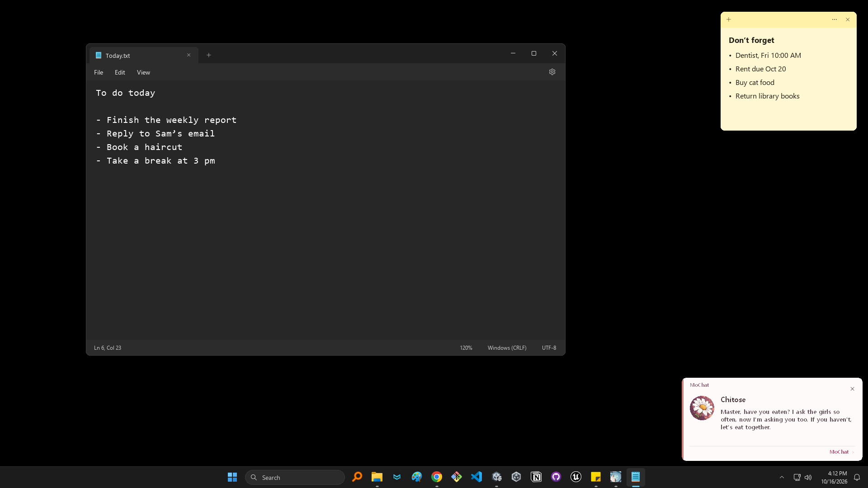Viewport: 868px width, 488px height.
Task: Open Notion from the taskbar
Action: pos(536,477)
